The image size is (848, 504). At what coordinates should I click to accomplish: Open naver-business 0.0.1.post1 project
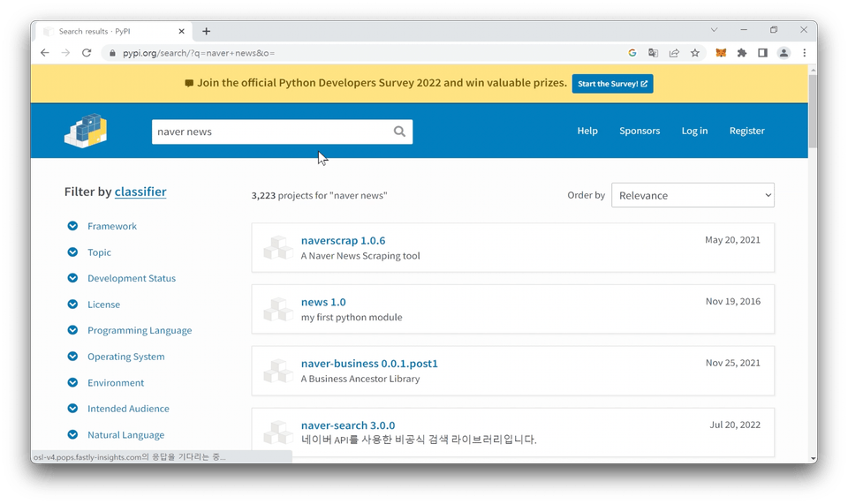(369, 364)
